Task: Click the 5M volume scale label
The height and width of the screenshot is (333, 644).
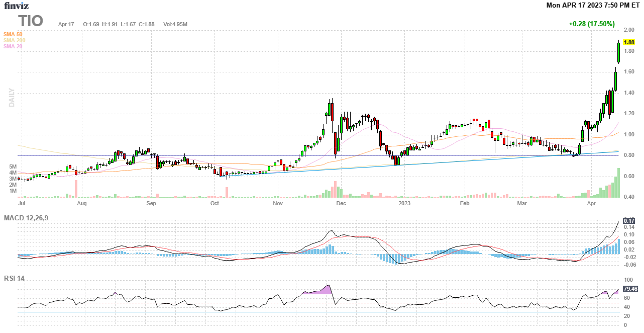Action: point(13,166)
